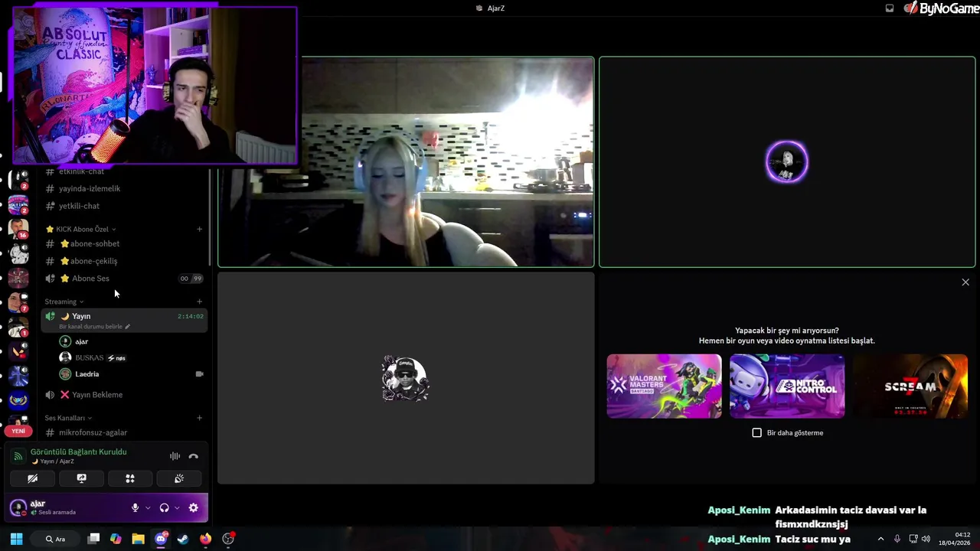Launch Copilot from taskbar
The height and width of the screenshot is (551, 980).
pyautogui.click(x=116, y=539)
